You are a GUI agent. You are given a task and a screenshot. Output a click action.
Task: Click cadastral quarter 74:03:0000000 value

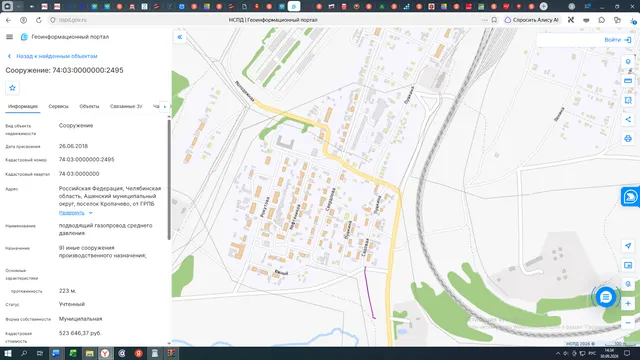point(79,173)
